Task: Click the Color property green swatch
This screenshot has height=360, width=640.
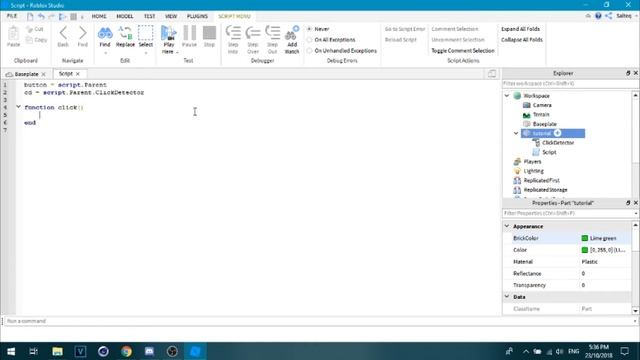Action: (584, 250)
